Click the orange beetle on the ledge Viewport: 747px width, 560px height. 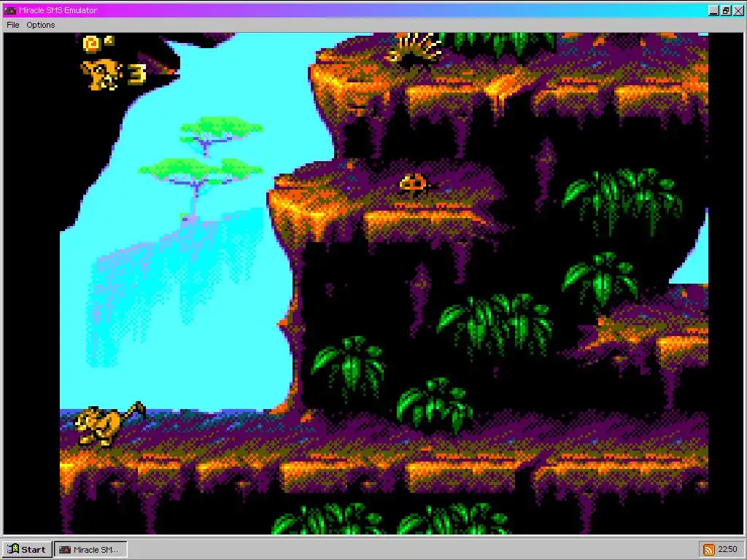point(413,184)
